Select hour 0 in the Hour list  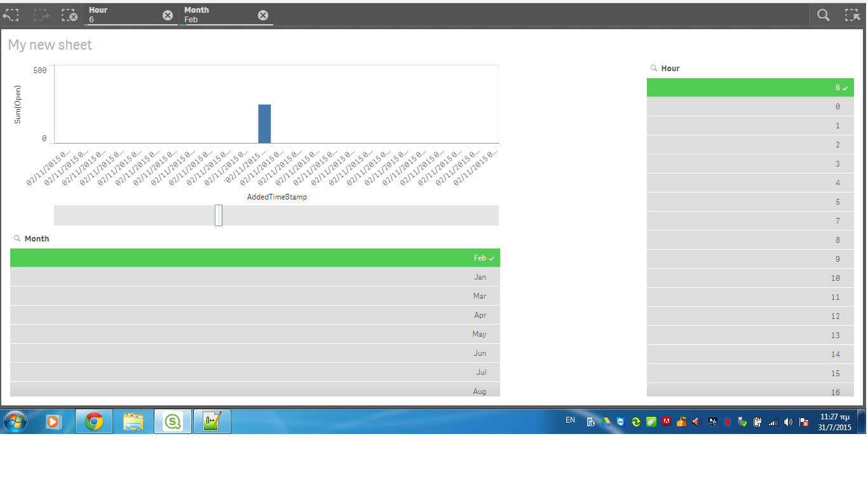click(750, 107)
